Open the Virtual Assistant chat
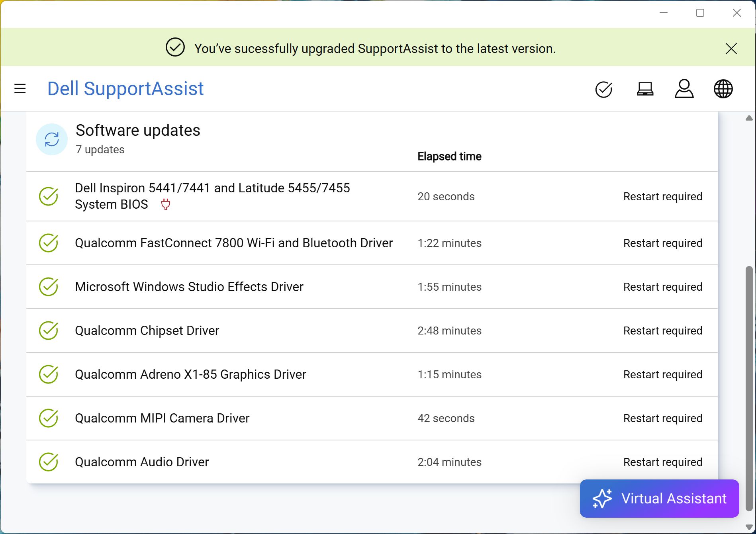756x534 pixels. tap(659, 498)
